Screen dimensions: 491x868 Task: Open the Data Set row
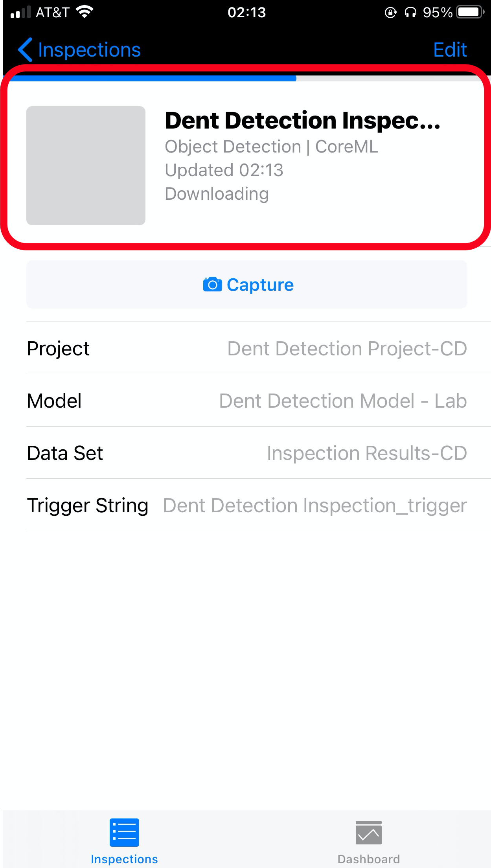pos(247,453)
